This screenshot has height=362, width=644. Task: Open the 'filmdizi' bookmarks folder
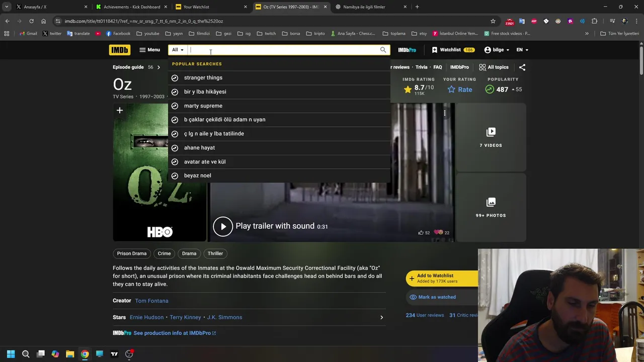(x=199, y=34)
